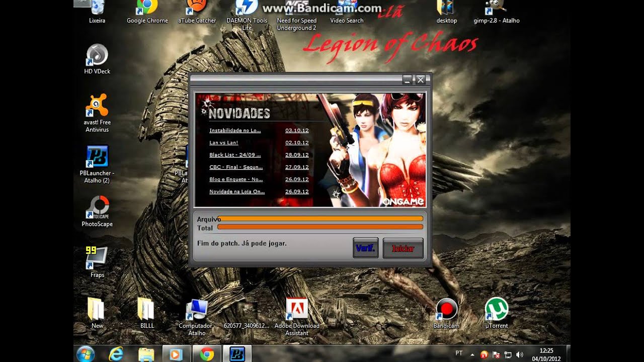The image size is (644, 362).
Task: Select the desktop folder shortcut
Action: (x=447, y=11)
